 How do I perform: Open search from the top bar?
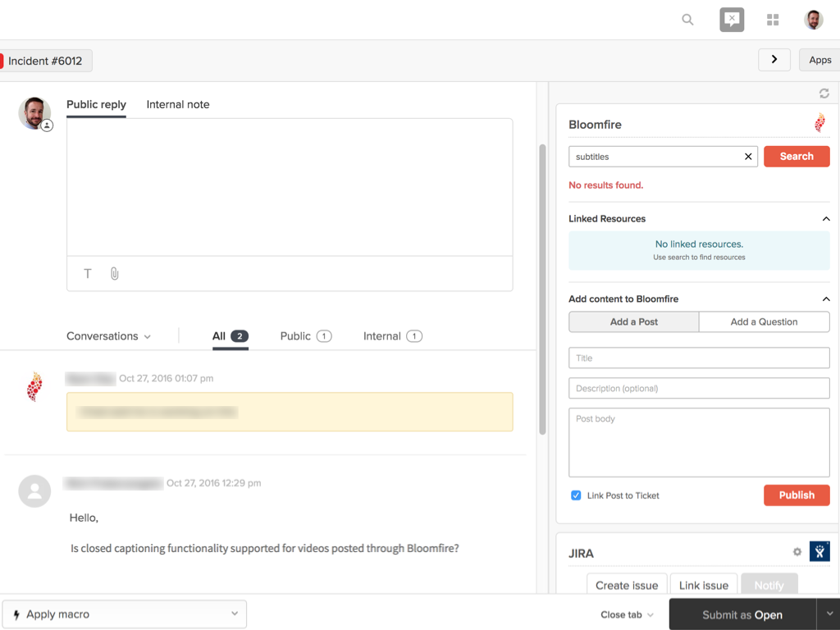[x=687, y=19]
